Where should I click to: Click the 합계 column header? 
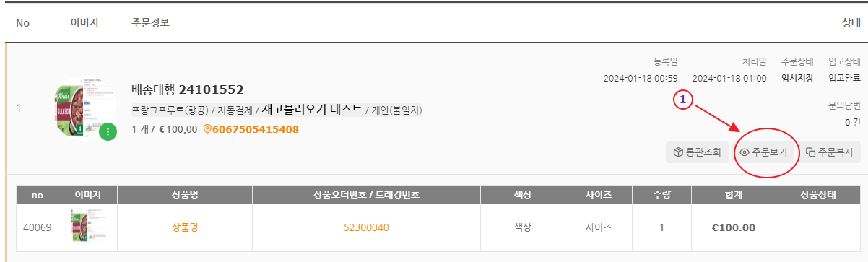pos(733,195)
